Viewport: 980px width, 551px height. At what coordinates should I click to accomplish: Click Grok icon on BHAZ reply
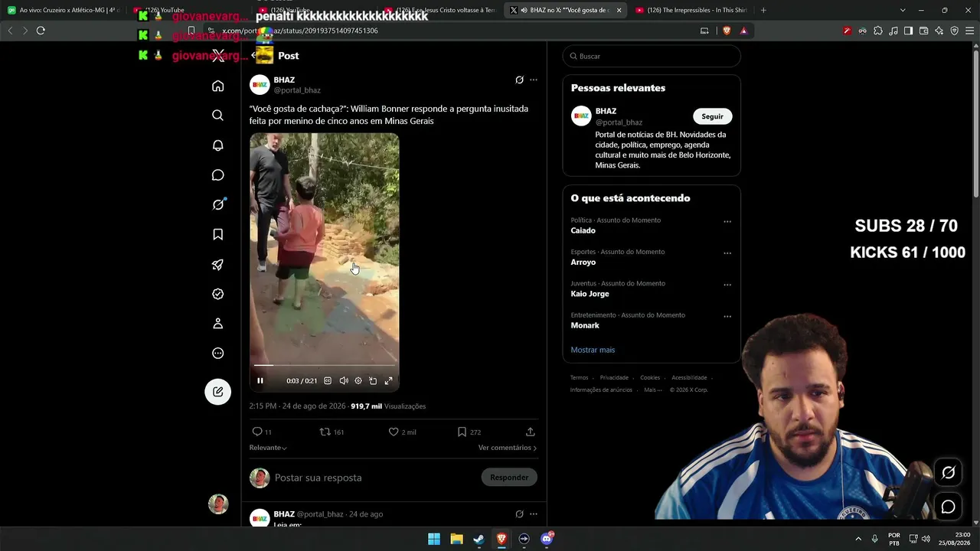[x=519, y=514]
